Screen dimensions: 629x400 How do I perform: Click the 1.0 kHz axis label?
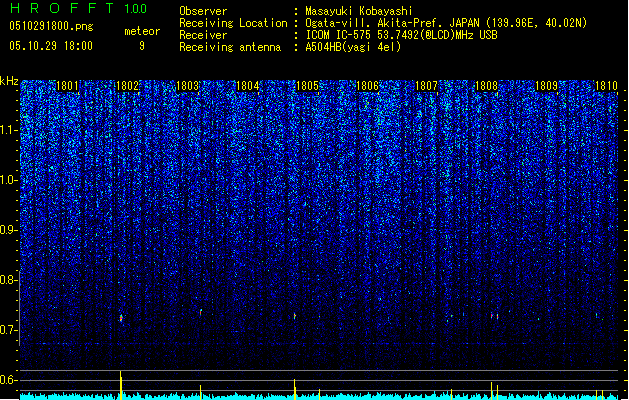click(x=9, y=180)
